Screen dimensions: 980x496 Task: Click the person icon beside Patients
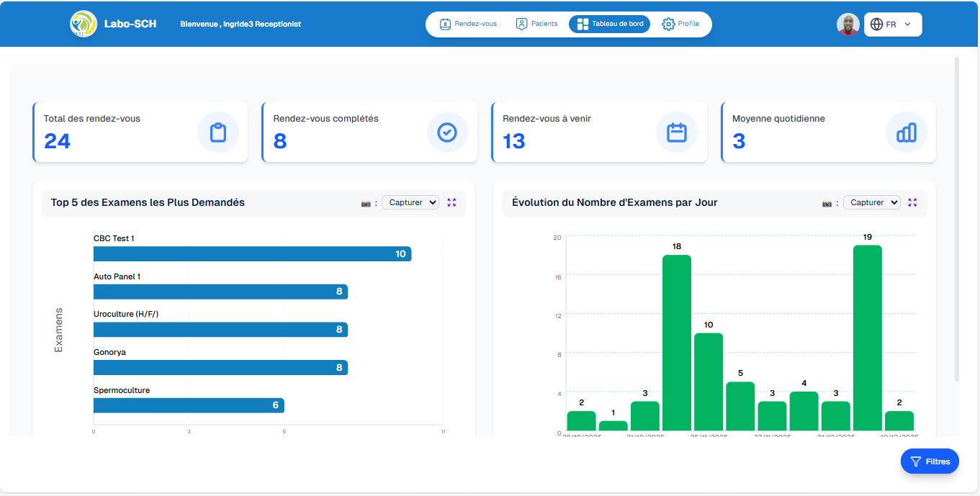click(x=520, y=23)
